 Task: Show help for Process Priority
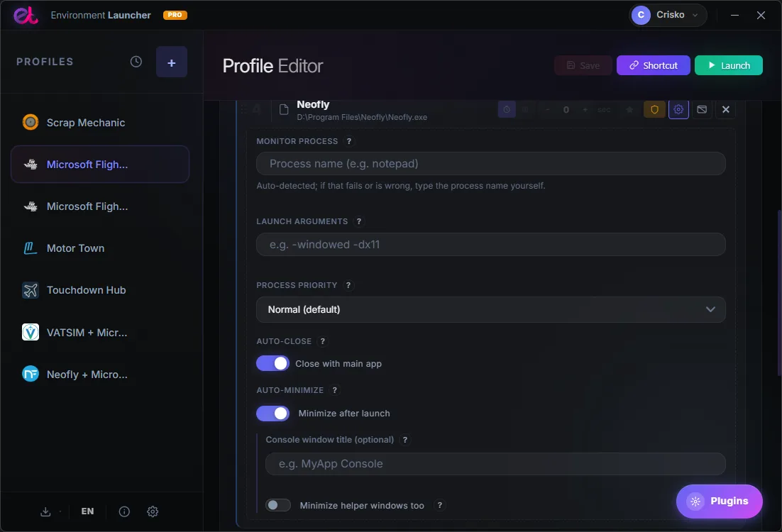click(348, 285)
